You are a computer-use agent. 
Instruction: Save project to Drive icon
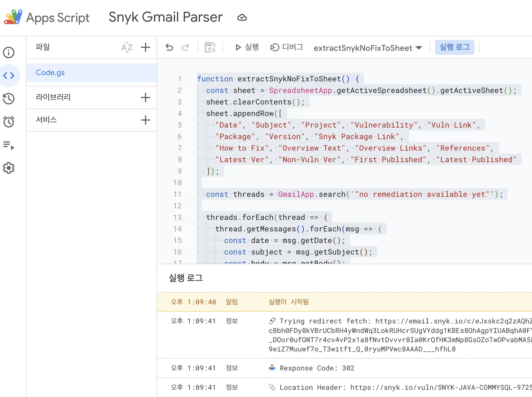[210, 47]
